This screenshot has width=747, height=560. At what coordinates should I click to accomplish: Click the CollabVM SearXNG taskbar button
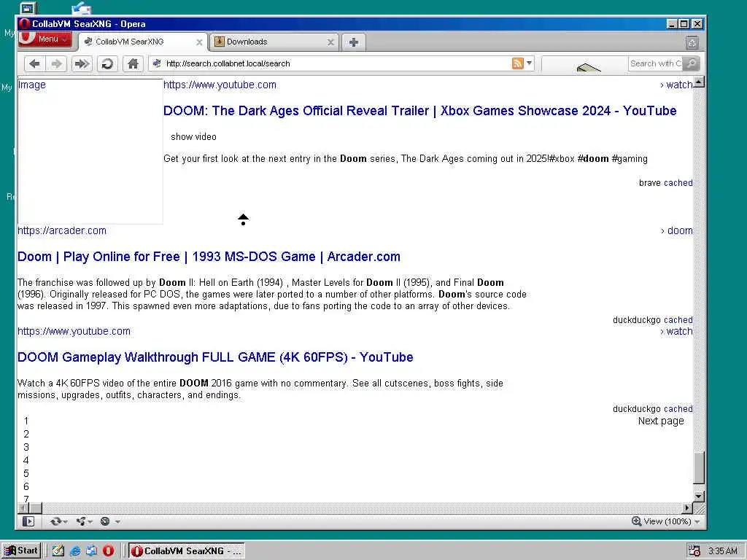tap(187, 551)
